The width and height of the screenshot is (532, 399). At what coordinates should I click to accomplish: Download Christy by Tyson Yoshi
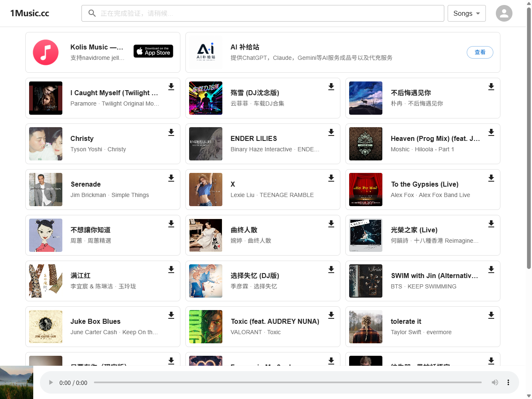[171, 132]
